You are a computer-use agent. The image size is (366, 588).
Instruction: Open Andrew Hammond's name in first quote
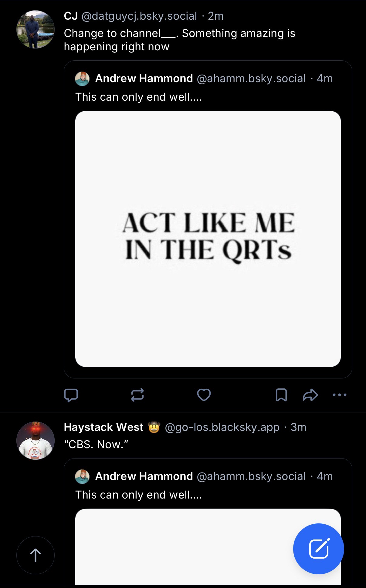coord(144,79)
